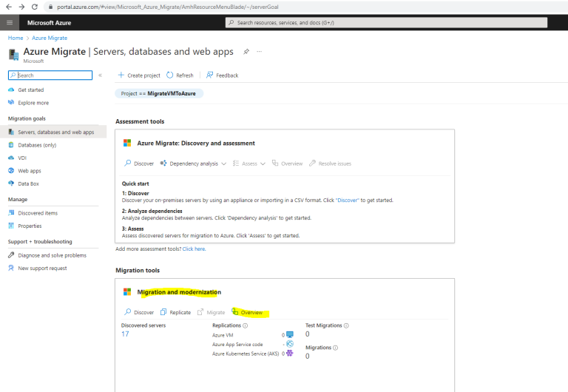Open the ellipsis more options menu
568x392 pixels.
pos(260,52)
